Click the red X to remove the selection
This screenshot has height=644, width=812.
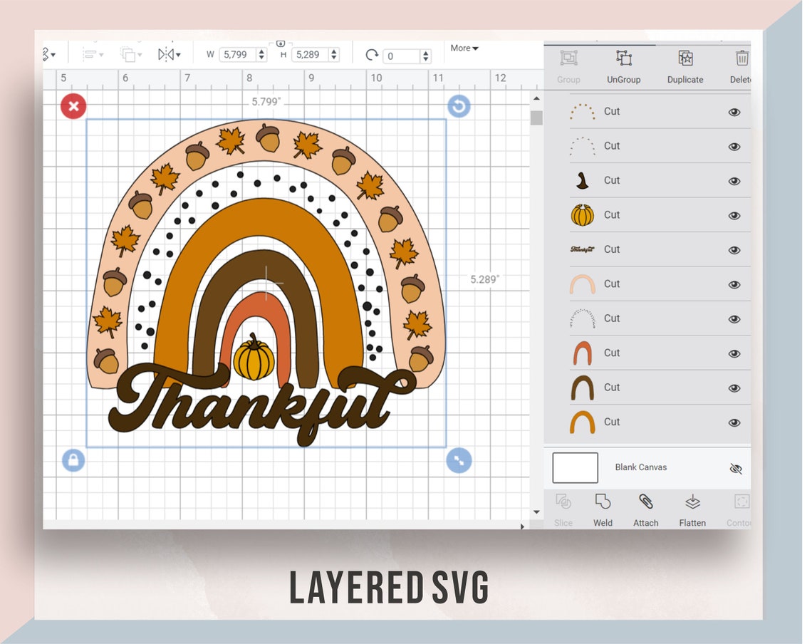73,105
